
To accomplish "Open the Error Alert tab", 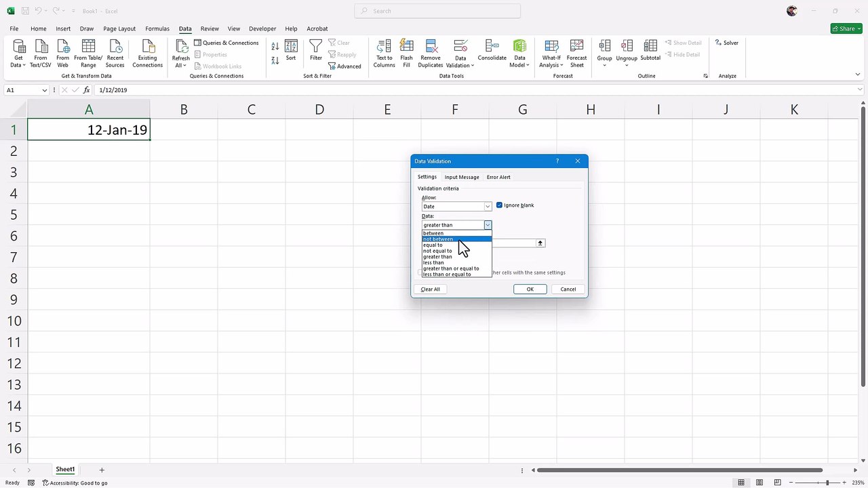I will tap(498, 177).
